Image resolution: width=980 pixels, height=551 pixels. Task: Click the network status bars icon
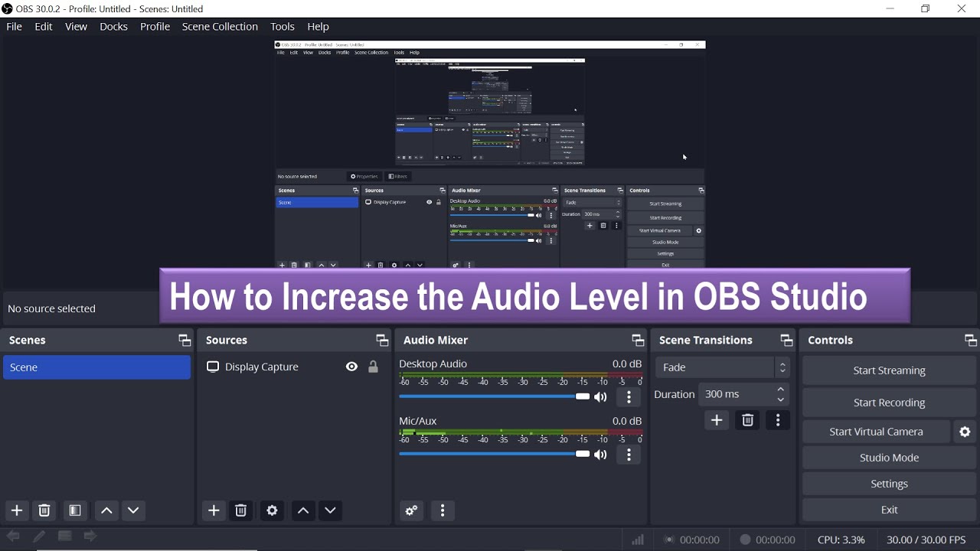pyautogui.click(x=638, y=540)
